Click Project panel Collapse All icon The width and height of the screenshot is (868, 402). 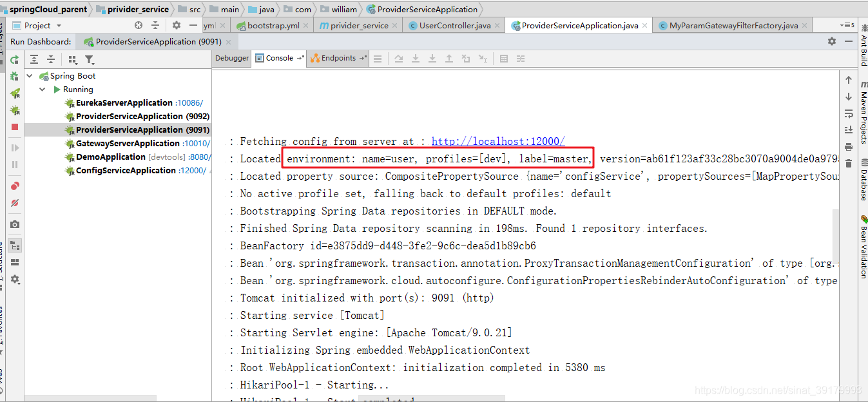pyautogui.click(x=155, y=25)
